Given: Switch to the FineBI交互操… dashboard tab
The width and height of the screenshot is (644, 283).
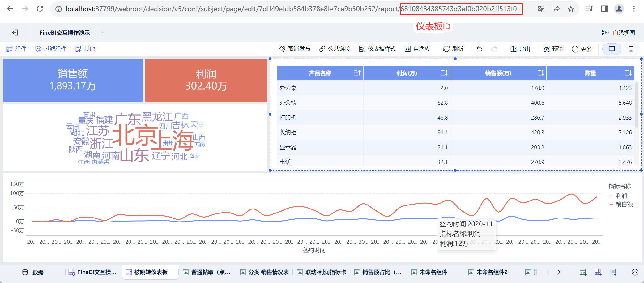Looking at the screenshot, I should click(x=93, y=272).
